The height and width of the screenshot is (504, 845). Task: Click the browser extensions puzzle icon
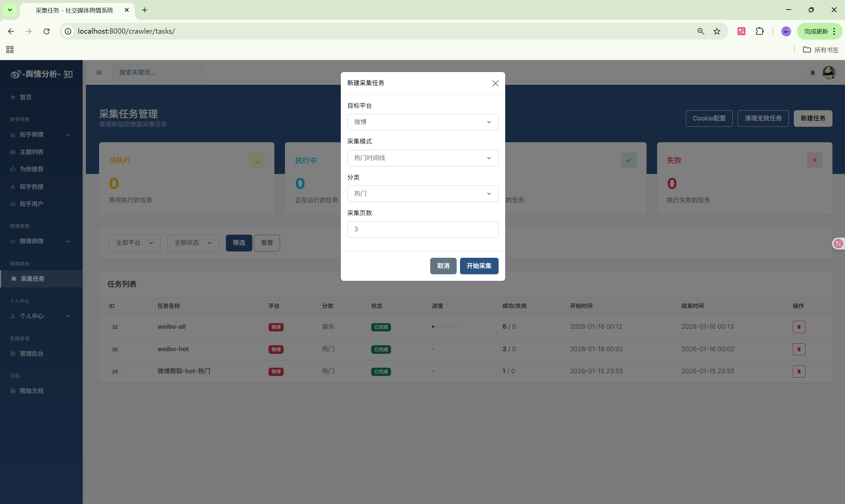pos(759,31)
